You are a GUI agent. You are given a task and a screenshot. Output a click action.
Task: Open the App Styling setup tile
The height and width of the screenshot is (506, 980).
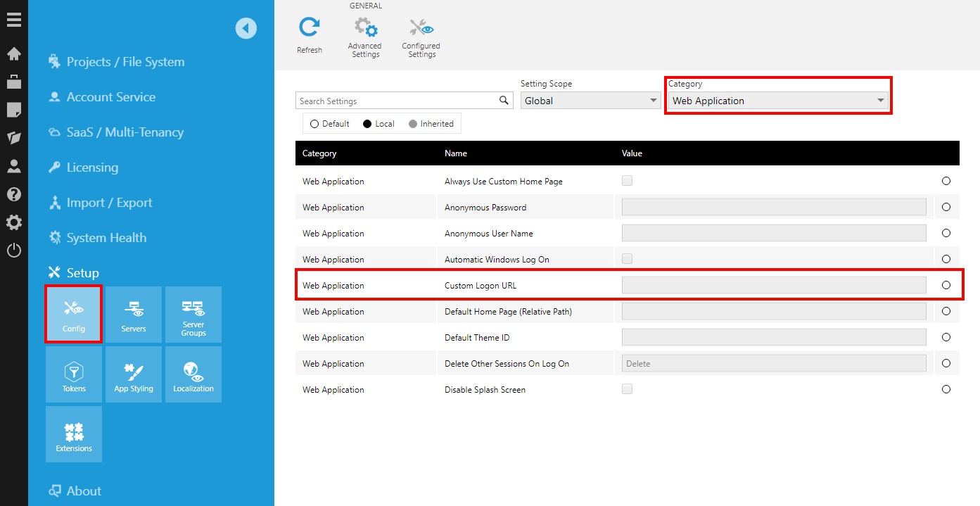[134, 374]
